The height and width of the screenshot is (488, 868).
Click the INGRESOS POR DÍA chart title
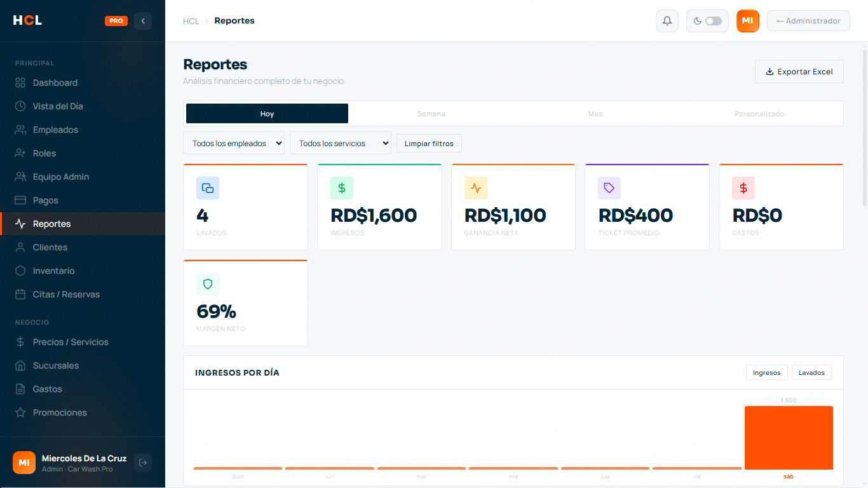coord(237,372)
